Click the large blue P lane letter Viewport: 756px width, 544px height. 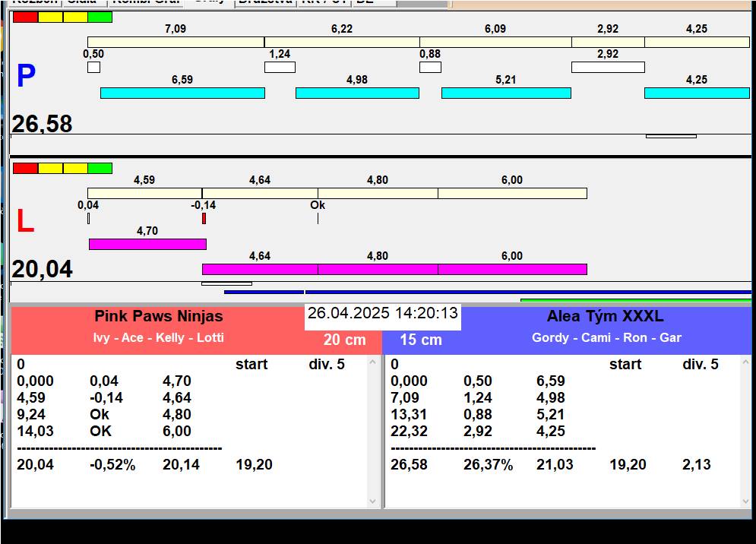pyautogui.click(x=26, y=77)
